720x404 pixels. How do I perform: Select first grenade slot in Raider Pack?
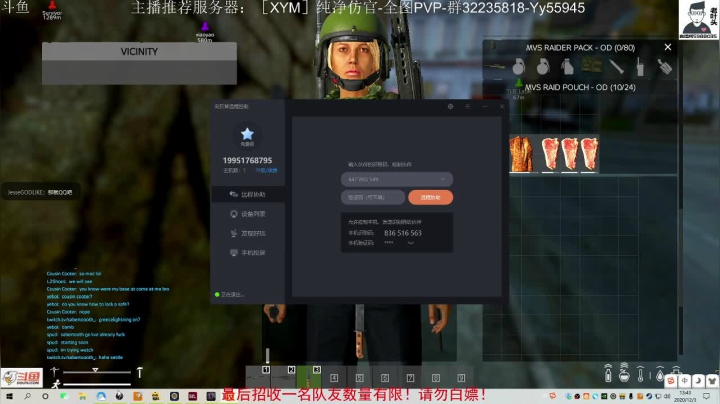pyautogui.click(x=519, y=67)
